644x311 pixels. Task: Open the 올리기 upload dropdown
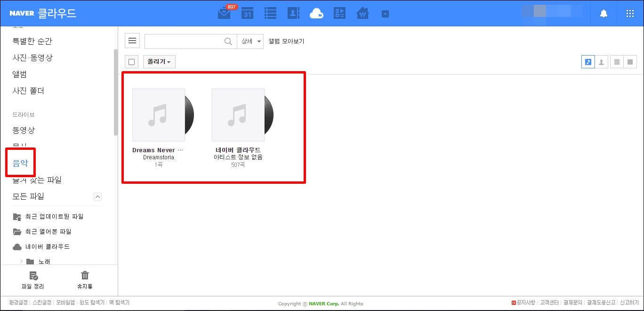(x=159, y=62)
